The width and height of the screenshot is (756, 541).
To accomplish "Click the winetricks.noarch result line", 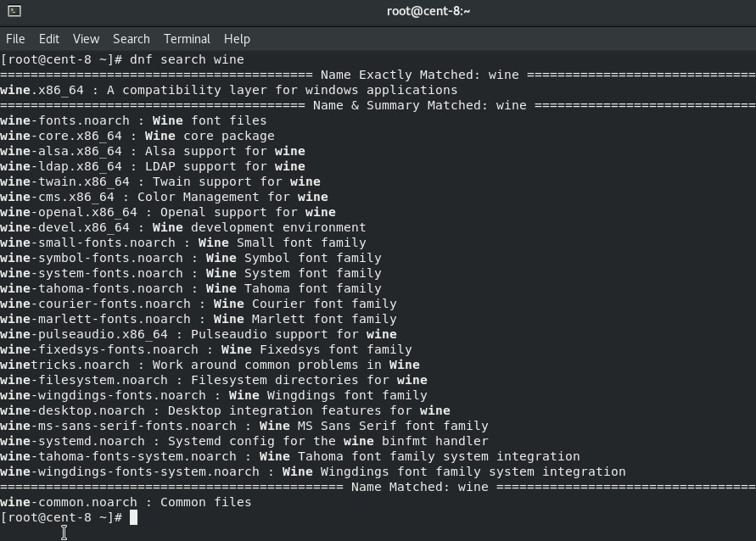I will [210, 365].
